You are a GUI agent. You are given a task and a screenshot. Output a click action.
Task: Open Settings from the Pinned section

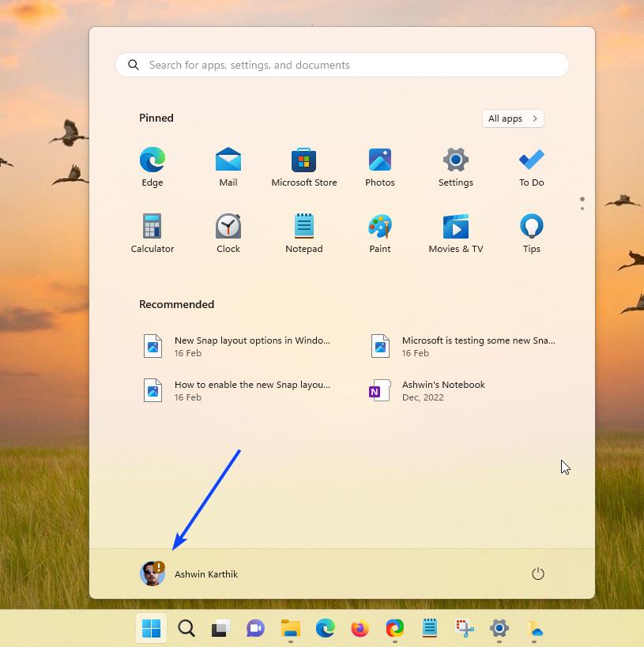[x=456, y=166]
